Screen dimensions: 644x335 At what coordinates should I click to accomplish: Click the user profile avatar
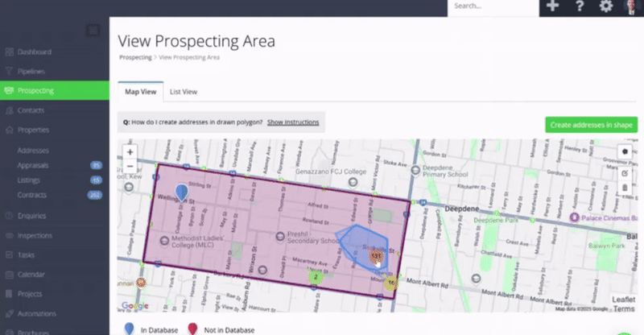pyautogui.click(x=630, y=6)
